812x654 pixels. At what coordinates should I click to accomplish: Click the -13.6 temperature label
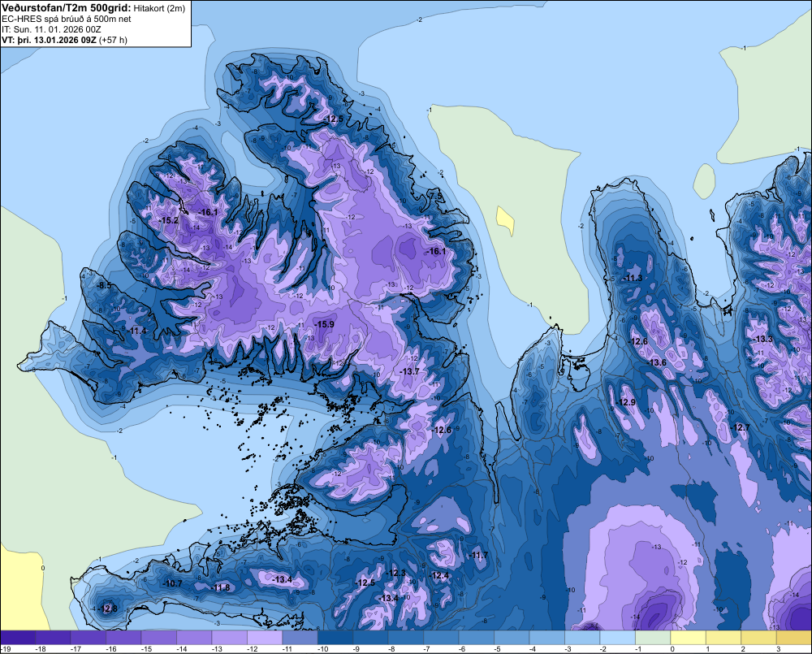point(656,362)
